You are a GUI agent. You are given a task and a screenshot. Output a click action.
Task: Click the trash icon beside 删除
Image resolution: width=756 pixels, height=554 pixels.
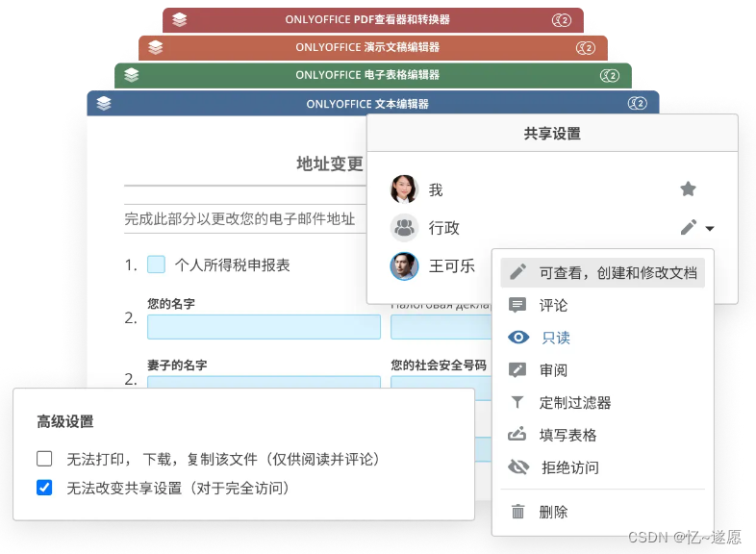[x=517, y=511]
